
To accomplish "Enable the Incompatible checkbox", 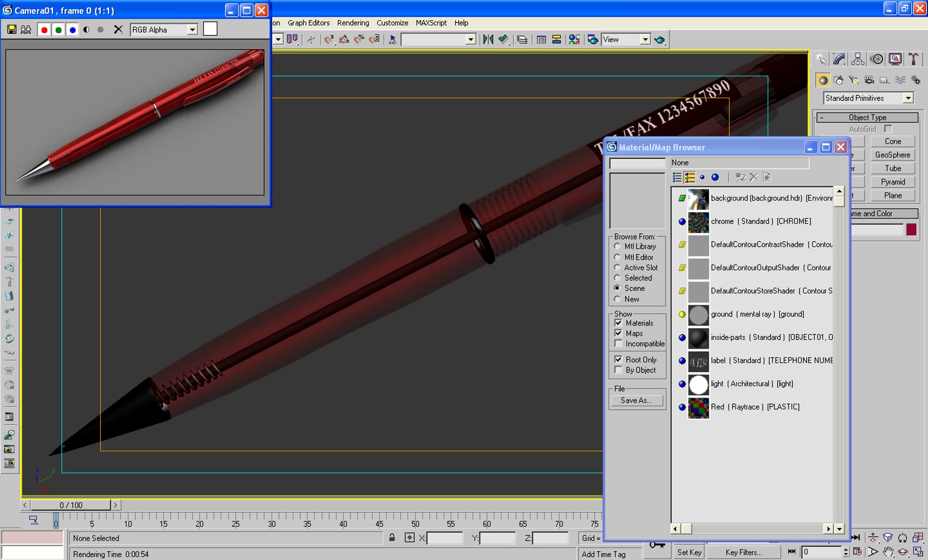I will coord(618,343).
